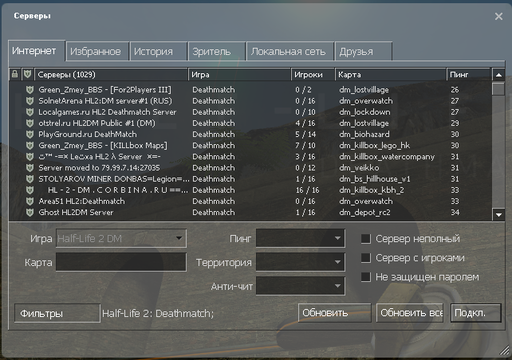Click the window resize grip icon

coord(505,350)
